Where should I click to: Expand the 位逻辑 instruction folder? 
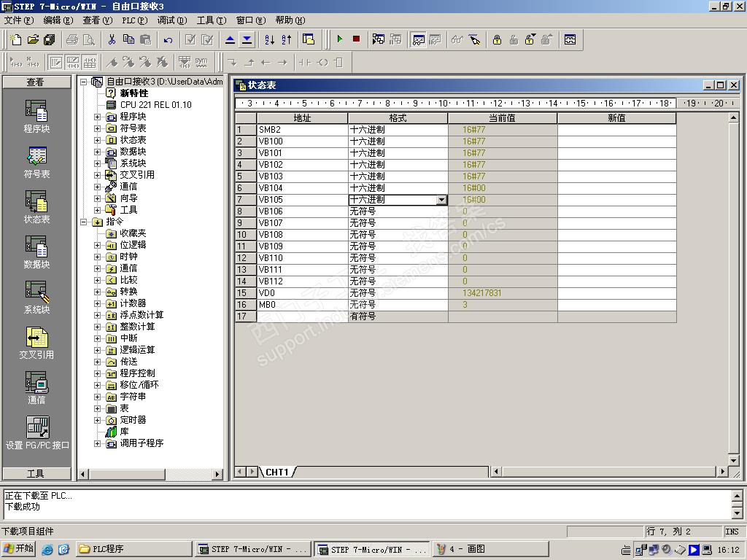point(97,245)
